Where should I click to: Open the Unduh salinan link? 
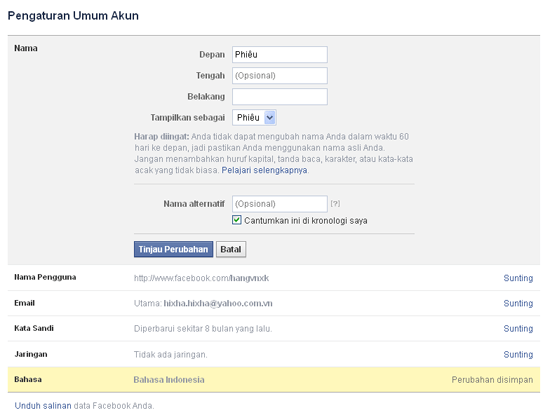point(43,406)
